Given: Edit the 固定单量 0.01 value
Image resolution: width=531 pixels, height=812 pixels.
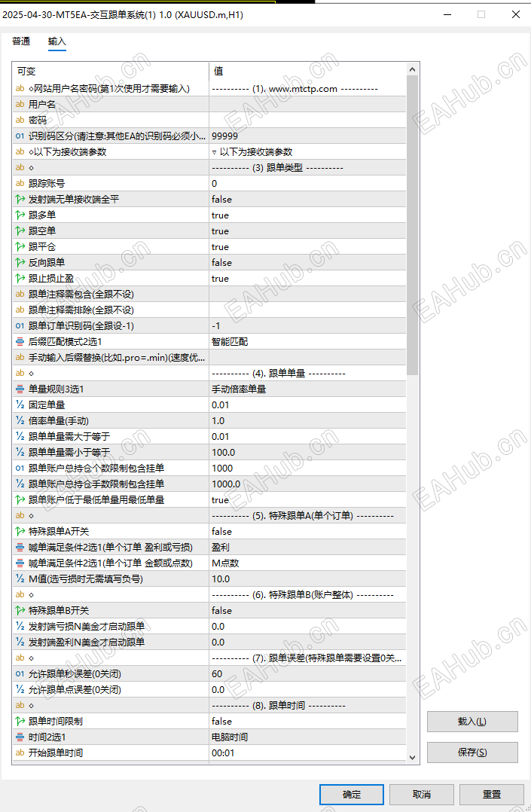Looking at the screenshot, I should [x=308, y=405].
